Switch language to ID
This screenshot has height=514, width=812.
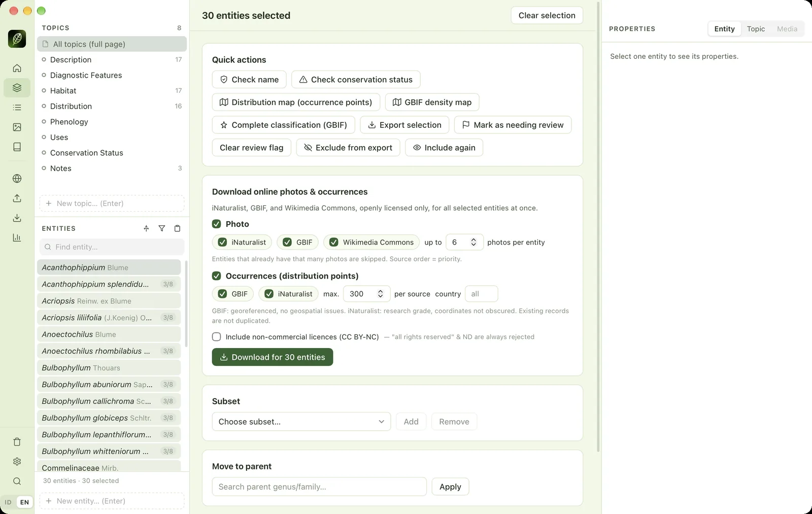point(8,502)
